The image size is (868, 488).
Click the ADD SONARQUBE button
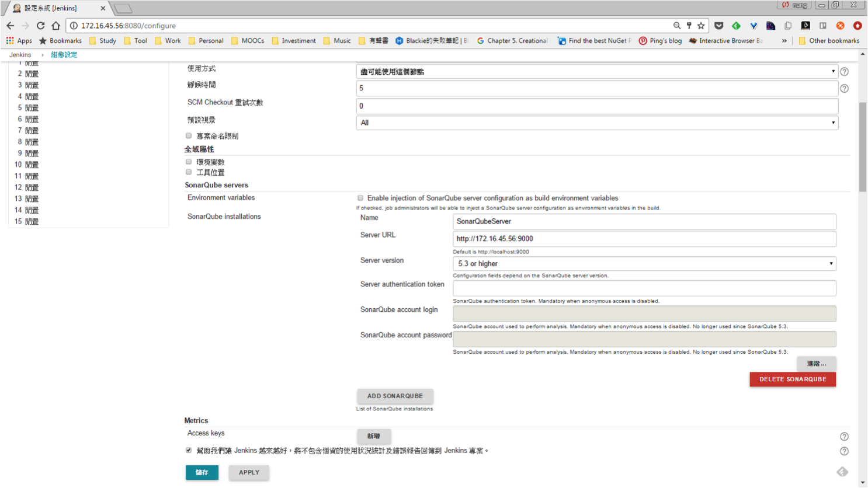pyautogui.click(x=395, y=396)
